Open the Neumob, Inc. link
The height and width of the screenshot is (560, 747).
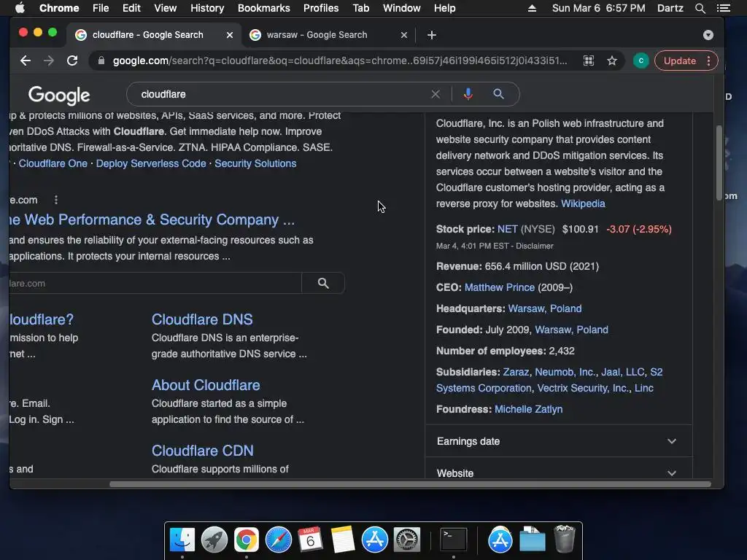tap(565, 372)
